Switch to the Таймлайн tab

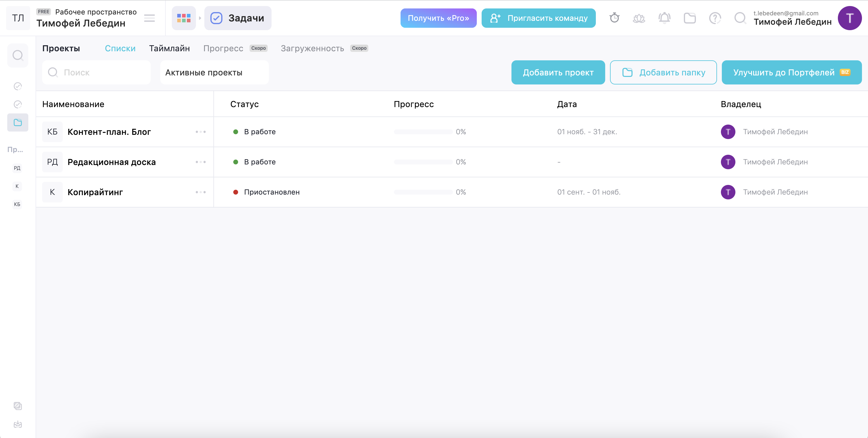click(169, 48)
